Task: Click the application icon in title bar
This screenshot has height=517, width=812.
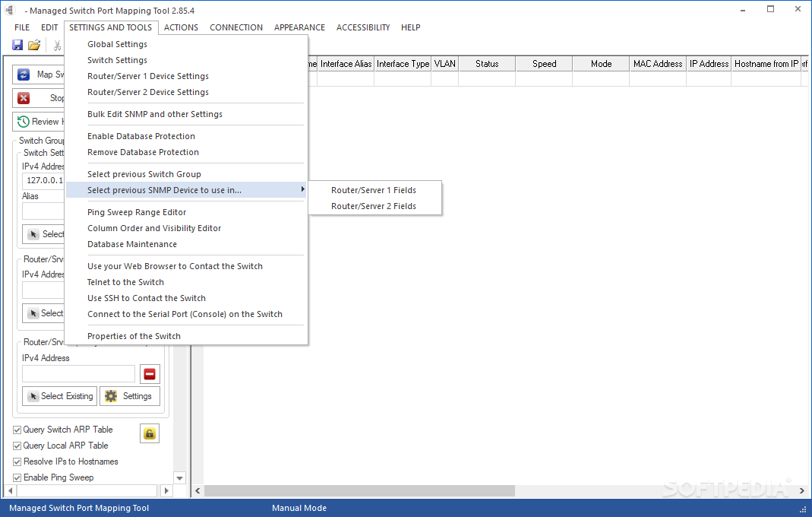Action: click(10, 11)
